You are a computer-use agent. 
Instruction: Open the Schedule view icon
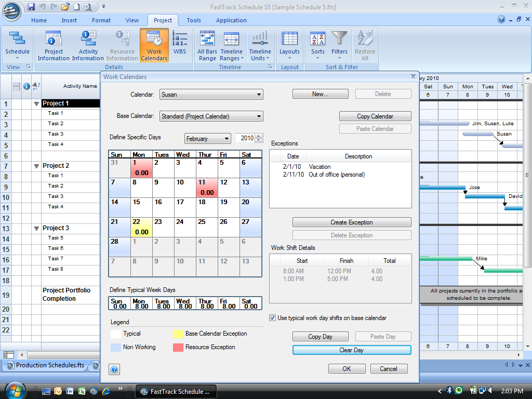pyautogui.click(x=17, y=40)
